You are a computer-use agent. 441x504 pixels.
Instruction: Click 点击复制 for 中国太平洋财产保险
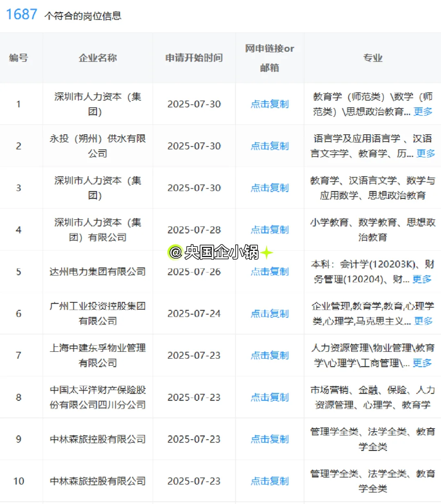[x=269, y=397]
